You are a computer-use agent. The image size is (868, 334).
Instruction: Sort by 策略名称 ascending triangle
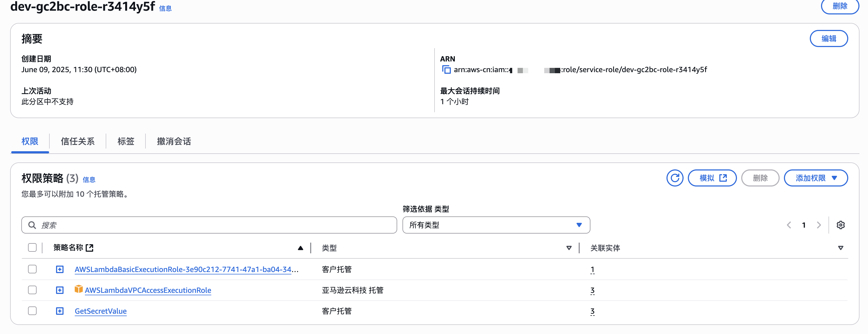pos(300,248)
